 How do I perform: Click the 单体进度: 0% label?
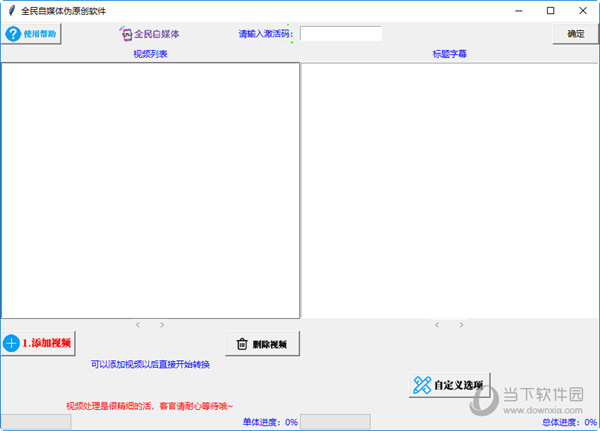click(x=270, y=422)
